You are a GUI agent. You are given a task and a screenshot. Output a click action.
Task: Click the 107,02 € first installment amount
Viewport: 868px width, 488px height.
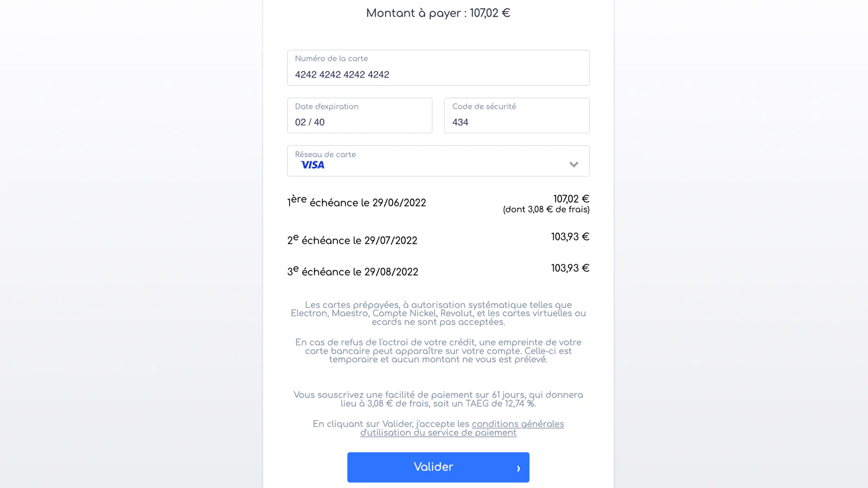[571, 199]
